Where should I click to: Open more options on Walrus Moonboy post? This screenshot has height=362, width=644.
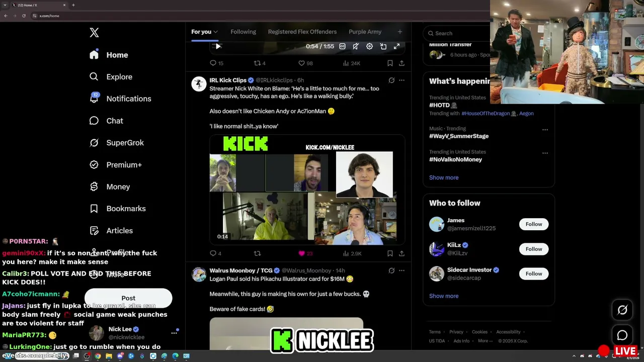(x=401, y=270)
